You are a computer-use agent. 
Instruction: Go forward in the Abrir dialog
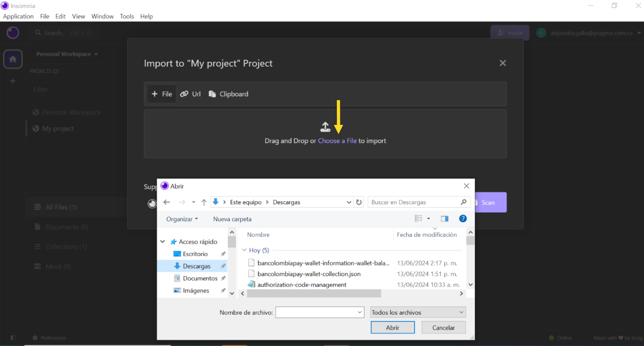point(182,202)
